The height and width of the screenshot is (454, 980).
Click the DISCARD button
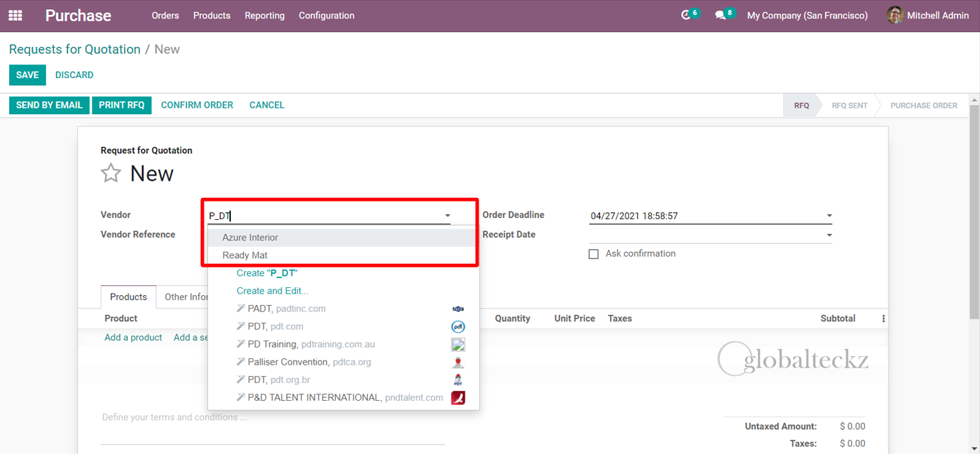point(75,75)
